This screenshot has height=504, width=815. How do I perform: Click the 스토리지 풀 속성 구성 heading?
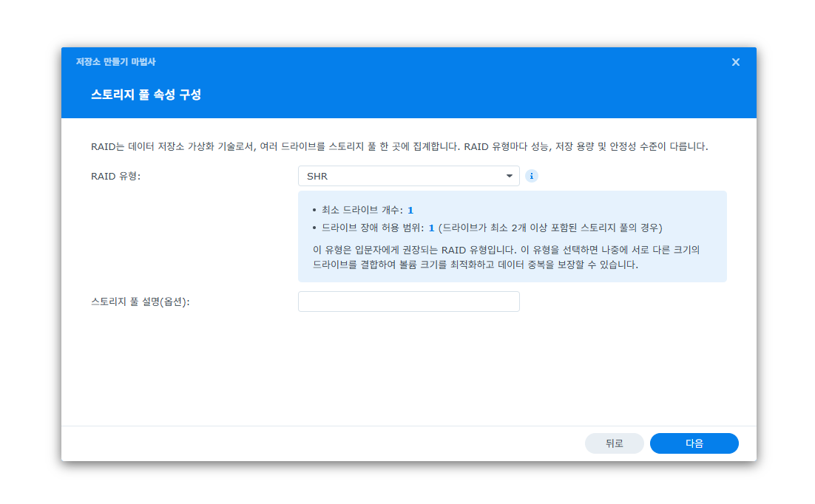(146, 95)
